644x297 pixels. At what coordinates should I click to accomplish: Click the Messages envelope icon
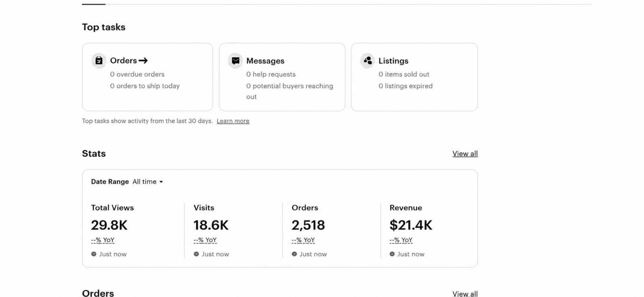[235, 61]
